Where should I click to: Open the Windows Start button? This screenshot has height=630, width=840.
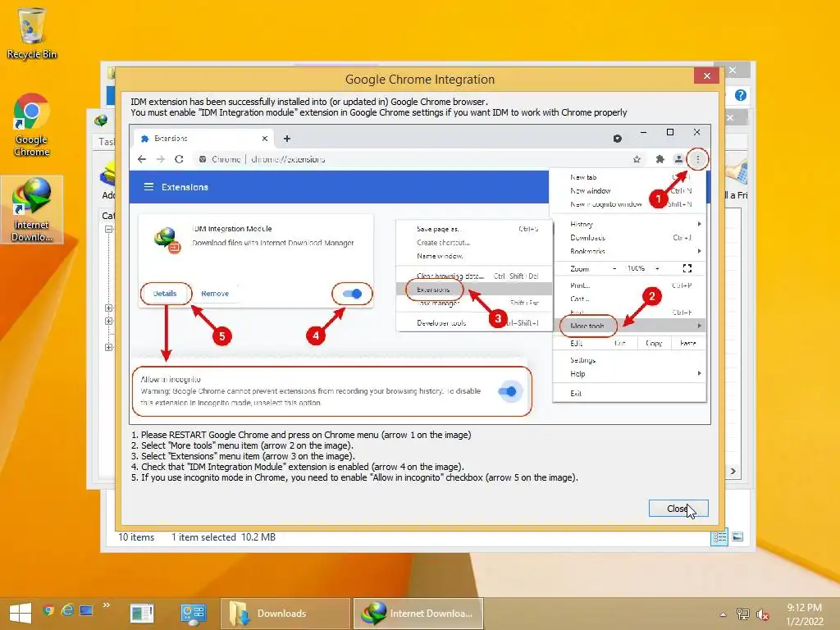coord(21,613)
